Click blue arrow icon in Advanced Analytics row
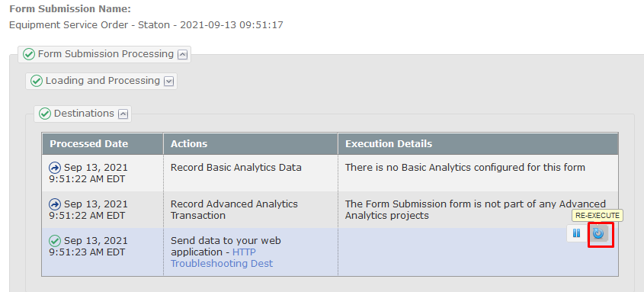Viewport: 644px width, 292px height. [55, 204]
